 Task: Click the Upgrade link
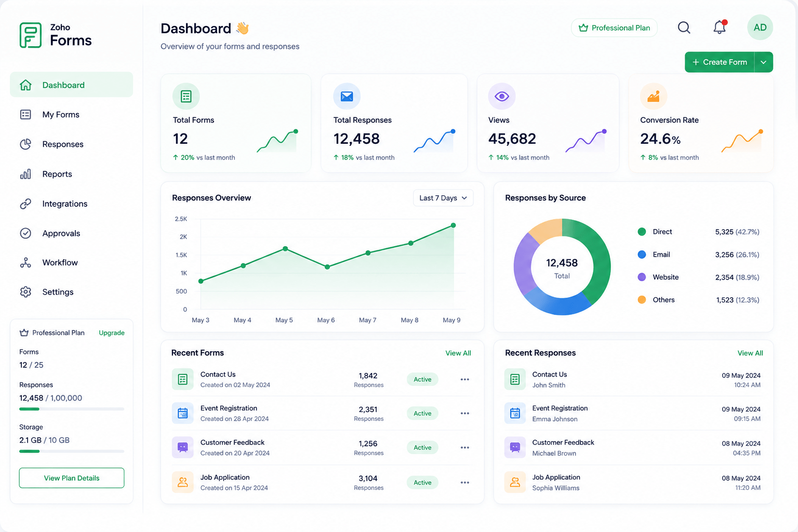pyautogui.click(x=112, y=333)
